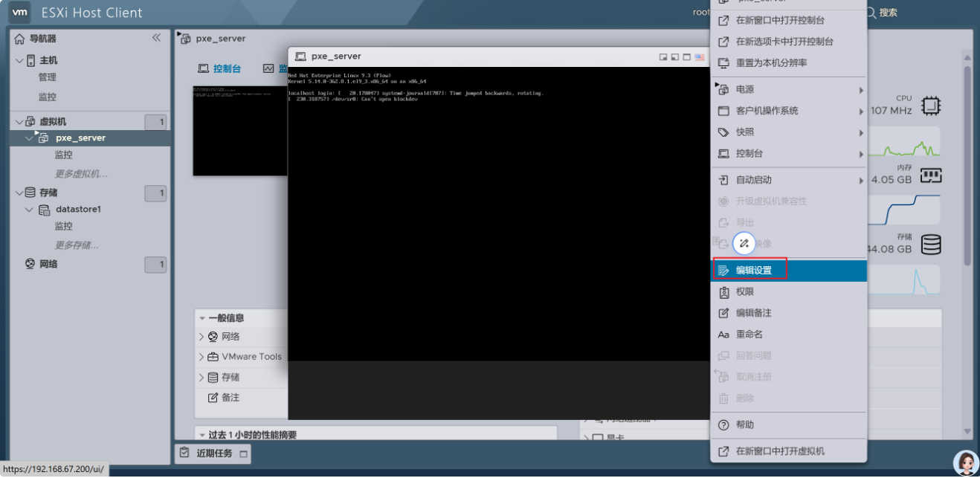Click the datastore1 icon in navigator
This screenshot has height=478, width=980.
pos(44,210)
